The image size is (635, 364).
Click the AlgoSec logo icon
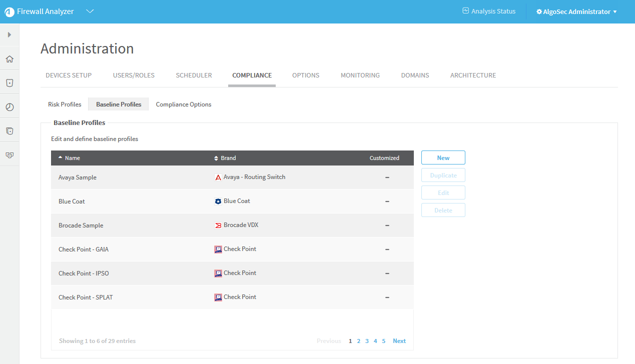10,12
